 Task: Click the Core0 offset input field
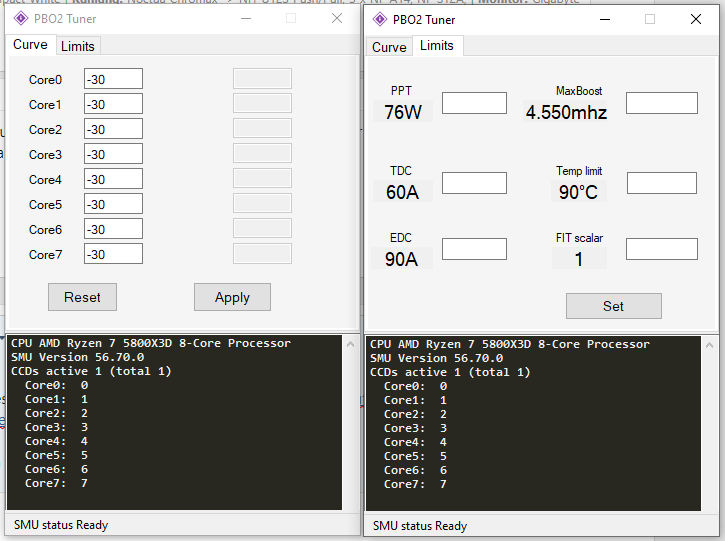coord(113,79)
